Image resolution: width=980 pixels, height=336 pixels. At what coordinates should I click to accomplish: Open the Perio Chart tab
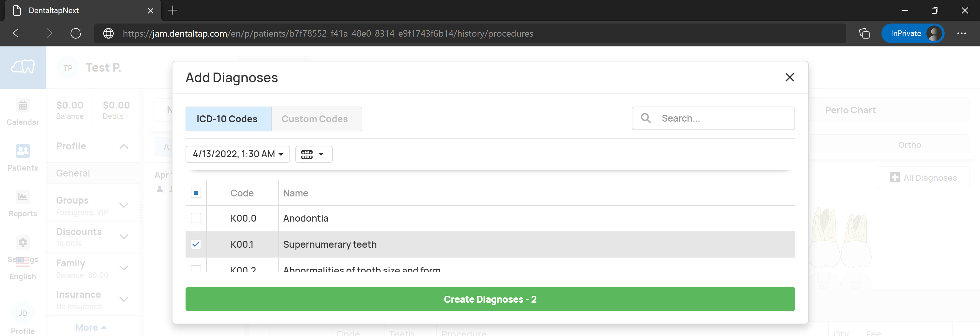(850, 110)
